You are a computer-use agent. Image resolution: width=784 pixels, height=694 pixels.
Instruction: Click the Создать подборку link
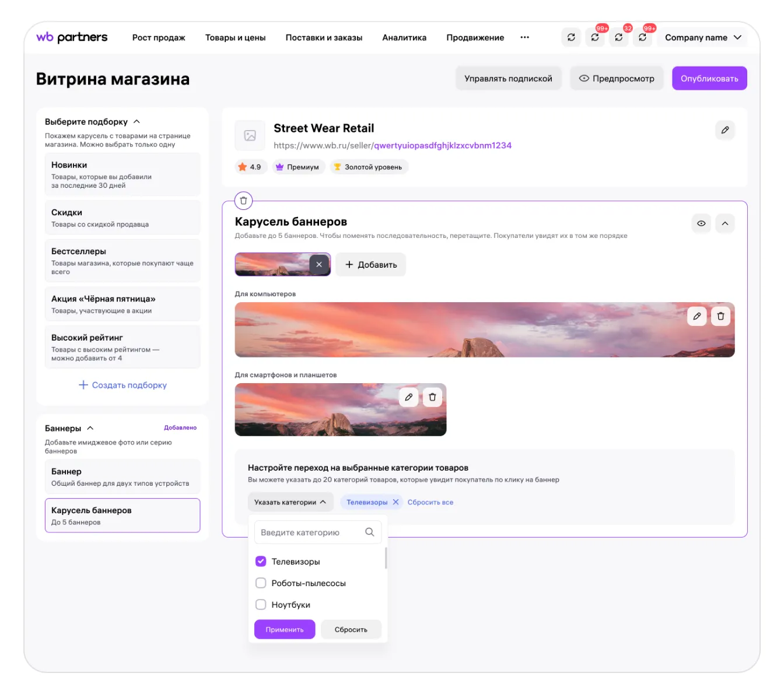click(x=123, y=385)
